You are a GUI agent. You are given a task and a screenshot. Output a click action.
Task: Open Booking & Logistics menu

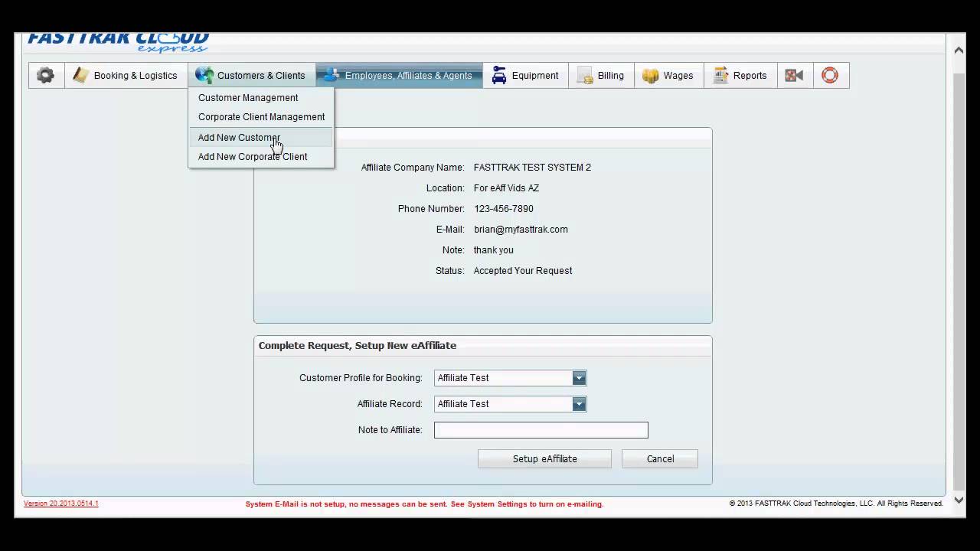126,75
